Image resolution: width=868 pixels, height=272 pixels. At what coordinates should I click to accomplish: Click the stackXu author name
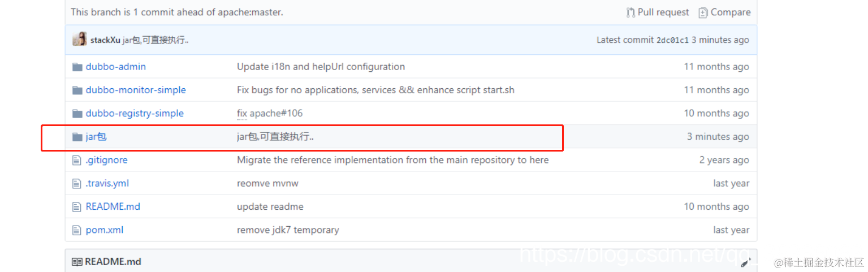tap(105, 40)
